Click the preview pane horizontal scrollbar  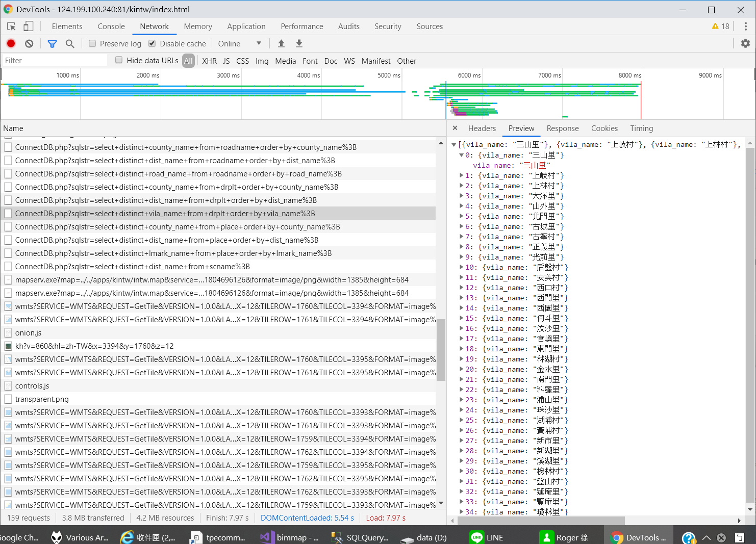(541, 521)
